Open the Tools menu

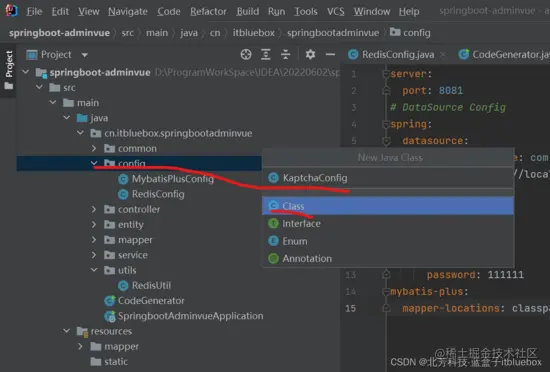306,12
